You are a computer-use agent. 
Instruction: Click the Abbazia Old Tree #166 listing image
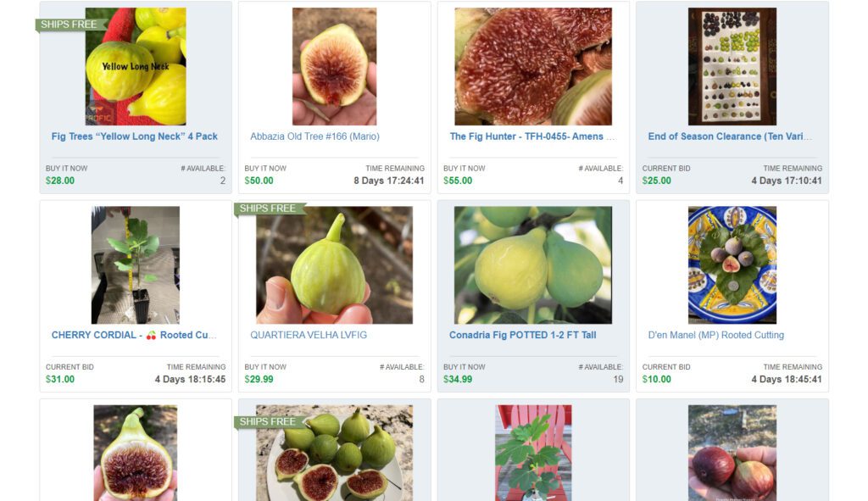tap(334, 66)
